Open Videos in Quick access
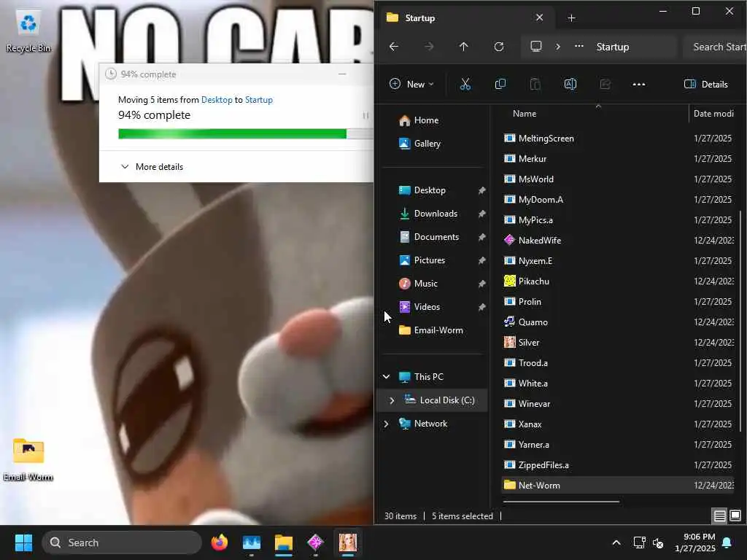 [427, 307]
